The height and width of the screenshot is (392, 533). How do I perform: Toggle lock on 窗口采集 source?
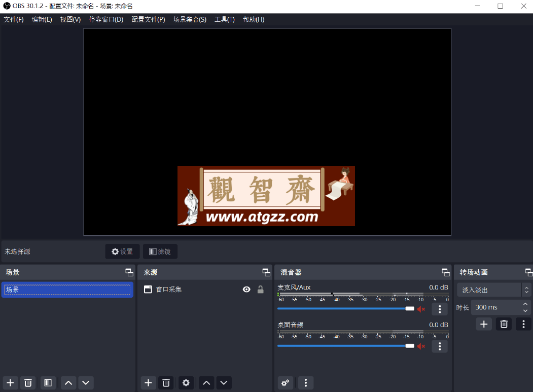pyautogui.click(x=260, y=290)
